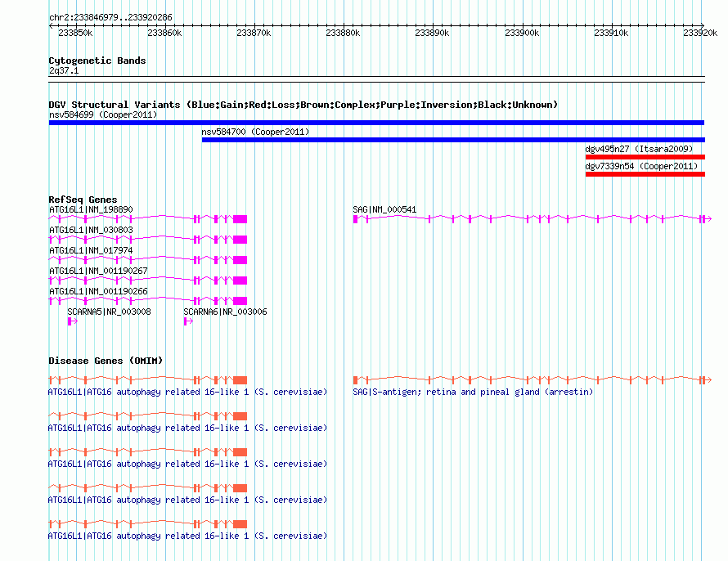Image resolution: width=728 pixels, height=561 pixels.
Task: Click the SCARNA5|NR_003008 label
Action: tap(109, 312)
